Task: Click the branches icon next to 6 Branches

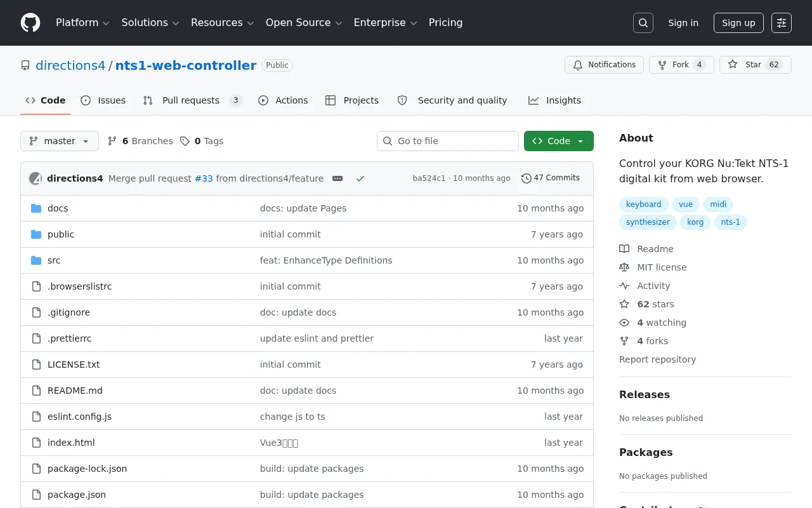Action: (x=112, y=141)
